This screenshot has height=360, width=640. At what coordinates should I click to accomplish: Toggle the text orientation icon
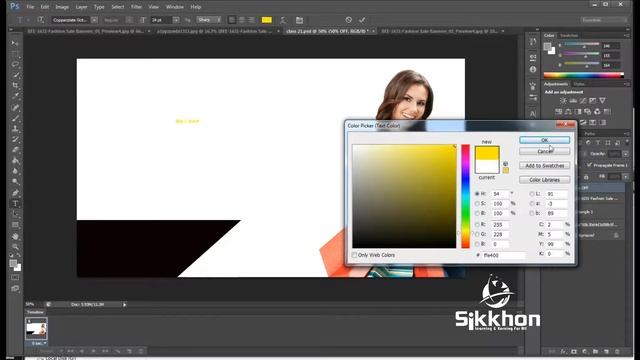pyautogui.click(x=41, y=20)
